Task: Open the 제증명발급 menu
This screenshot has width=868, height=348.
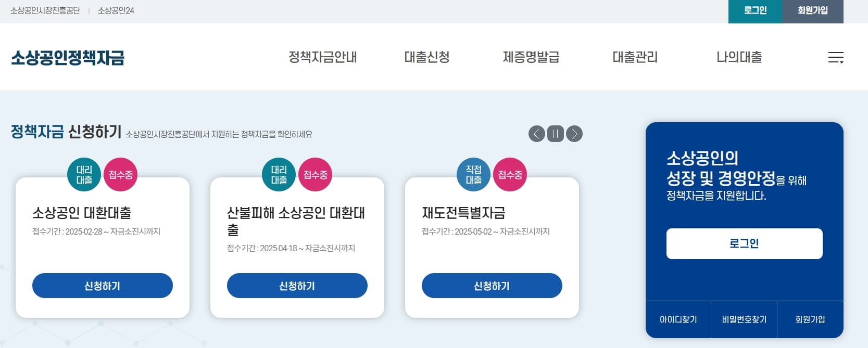Action: click(x=531, y=57)
